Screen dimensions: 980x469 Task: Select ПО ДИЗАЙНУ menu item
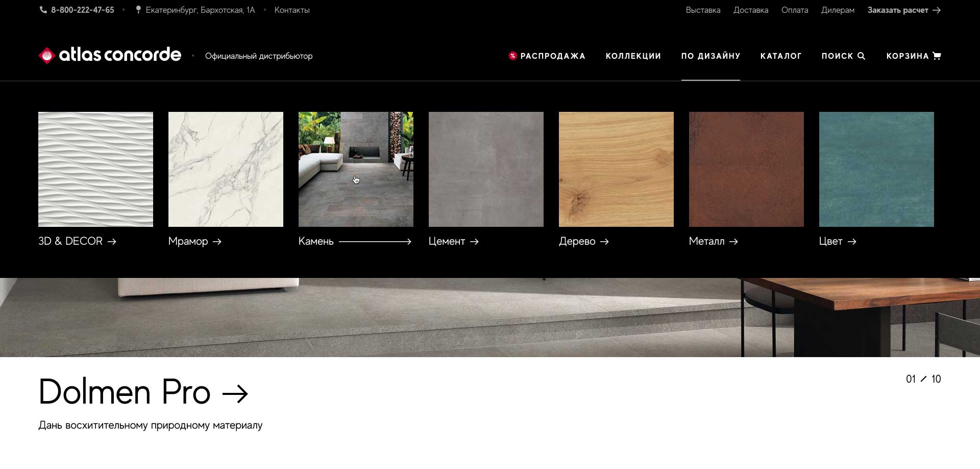[x=710, y=56]
